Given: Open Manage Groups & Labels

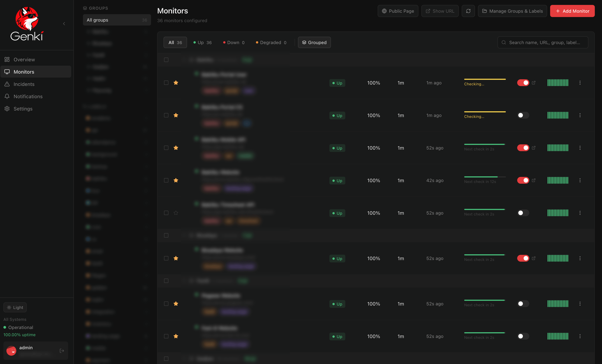Looking at the screenshot, I should pos(512,11).
